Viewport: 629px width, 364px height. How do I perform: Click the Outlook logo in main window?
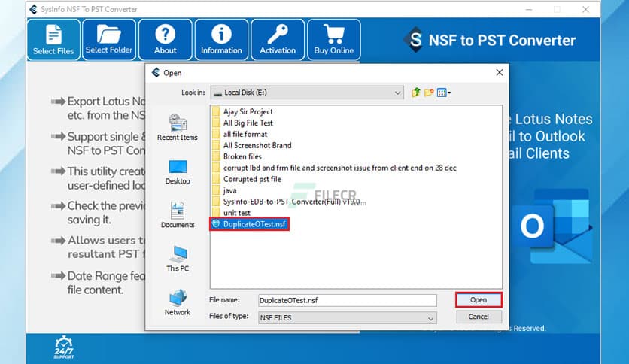(552, 226)
